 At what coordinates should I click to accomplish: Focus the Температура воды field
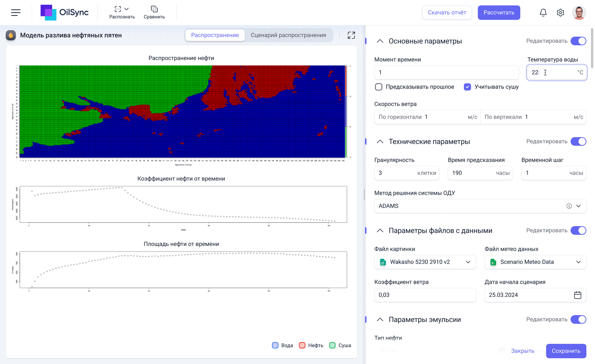pos(557,72)
